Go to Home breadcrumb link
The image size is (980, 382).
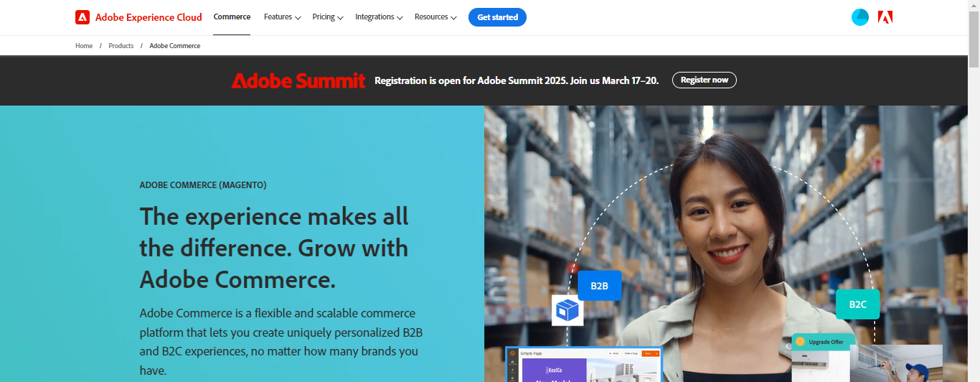tap(84, 46)
